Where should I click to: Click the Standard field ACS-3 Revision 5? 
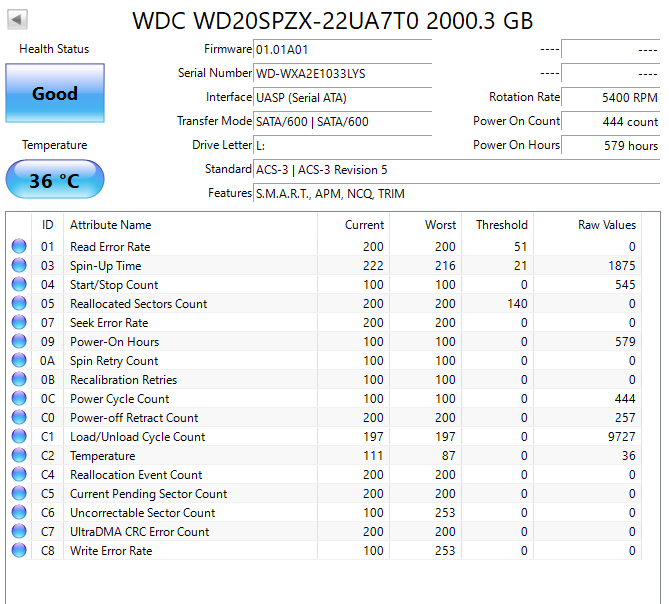457,170
